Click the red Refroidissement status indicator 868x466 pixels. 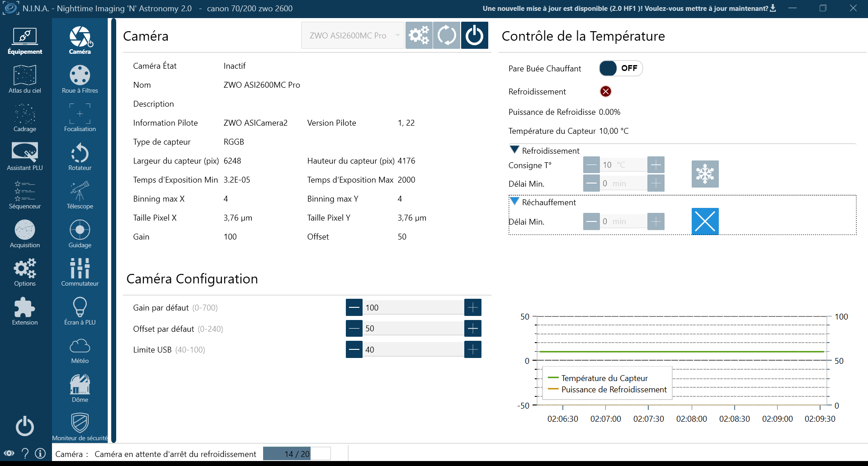(606, 91)
